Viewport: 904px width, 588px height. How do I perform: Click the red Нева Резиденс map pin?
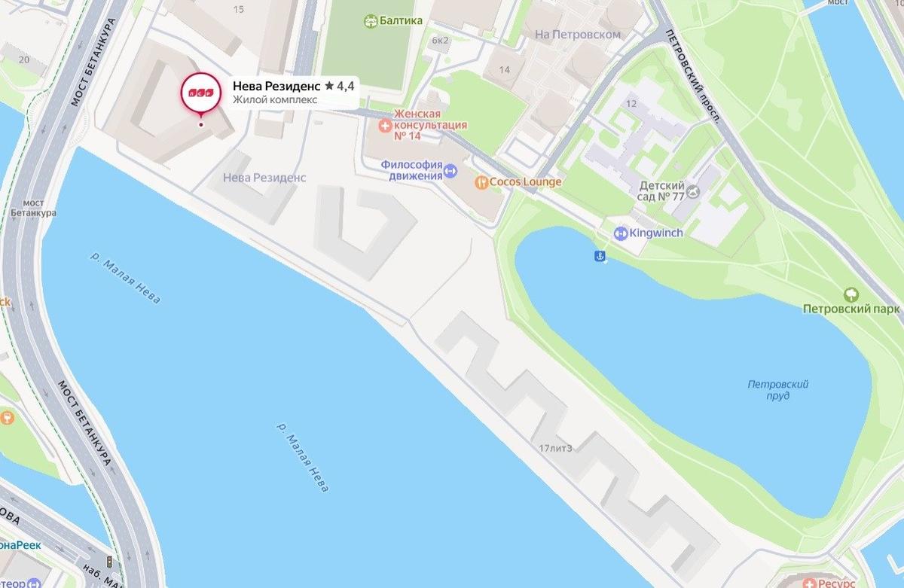(200, 93)
